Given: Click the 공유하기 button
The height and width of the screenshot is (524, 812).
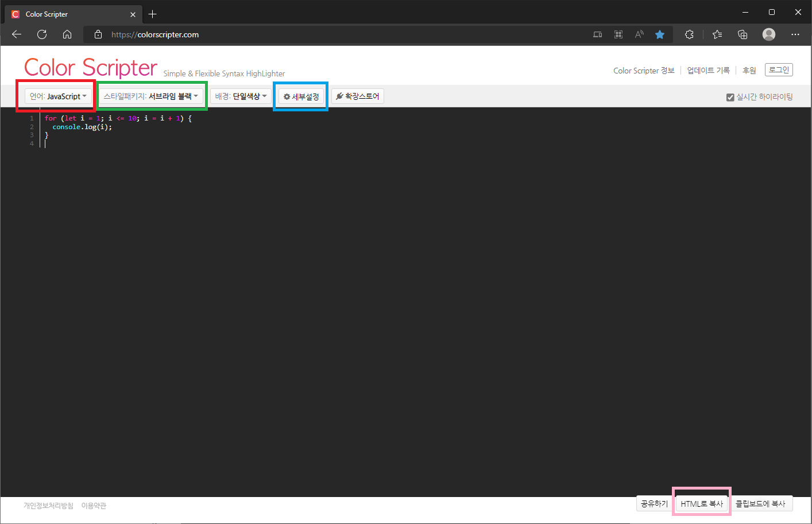Looking at the screenshot, I should [x=655, y=503].
